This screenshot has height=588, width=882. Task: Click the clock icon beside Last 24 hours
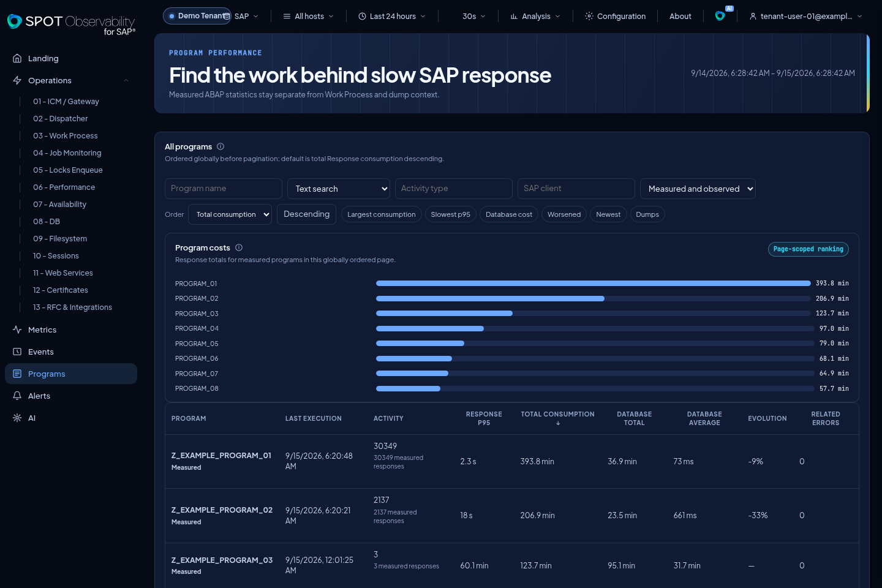(362, 16)
